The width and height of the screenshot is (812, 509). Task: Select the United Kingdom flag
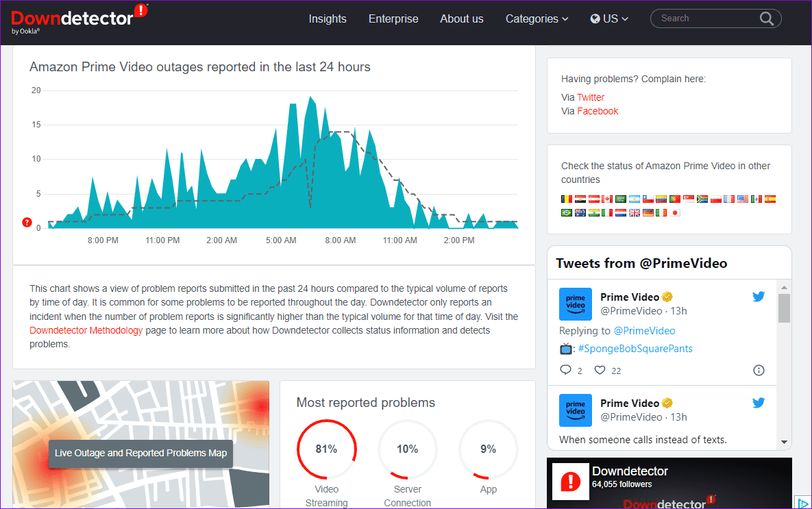click(635, 213)
